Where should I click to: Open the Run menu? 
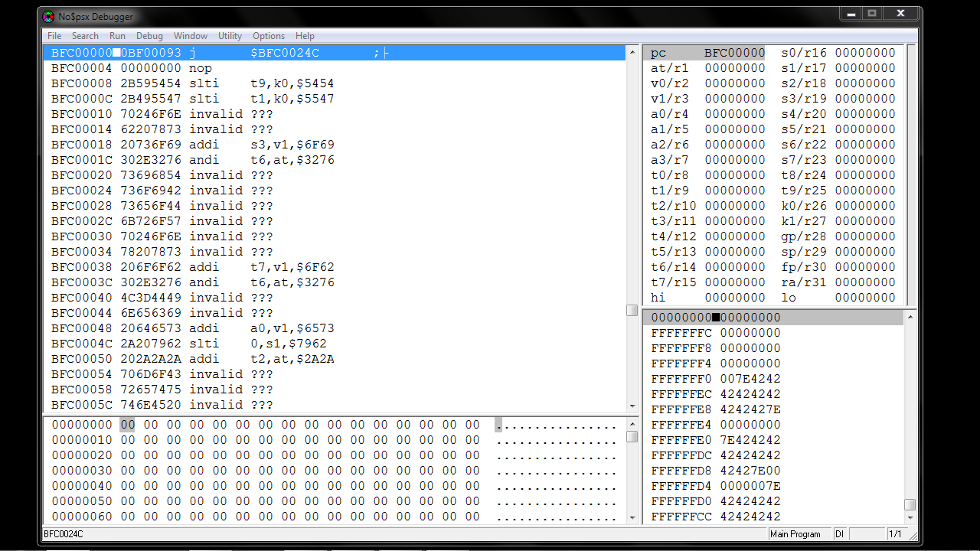[x=117, y=36]
